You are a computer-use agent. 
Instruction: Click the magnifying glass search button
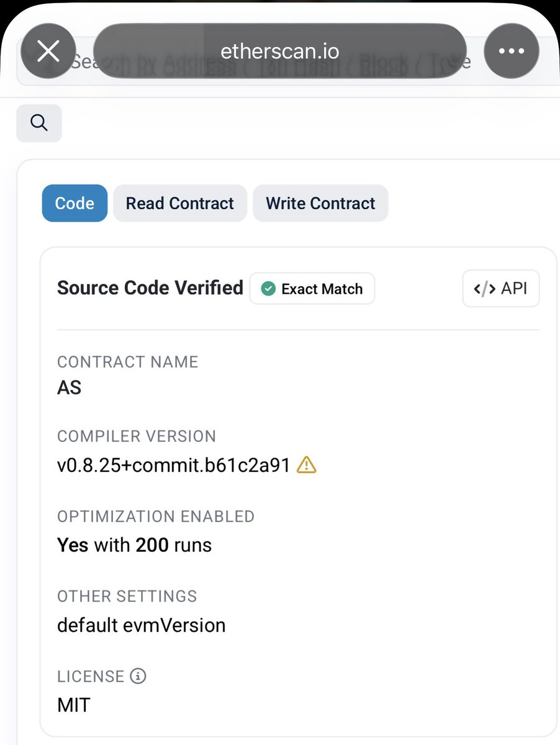(x=39, y=123)
